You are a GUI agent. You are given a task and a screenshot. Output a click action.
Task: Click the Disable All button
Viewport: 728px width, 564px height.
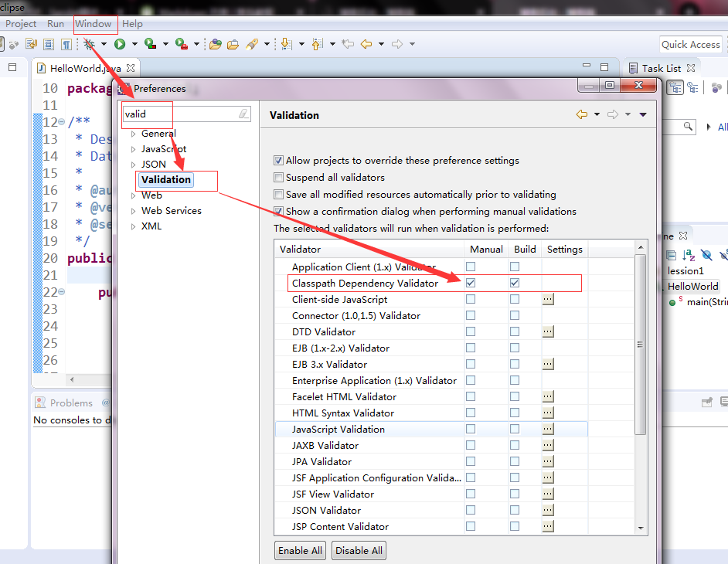(x=359, y=551)
